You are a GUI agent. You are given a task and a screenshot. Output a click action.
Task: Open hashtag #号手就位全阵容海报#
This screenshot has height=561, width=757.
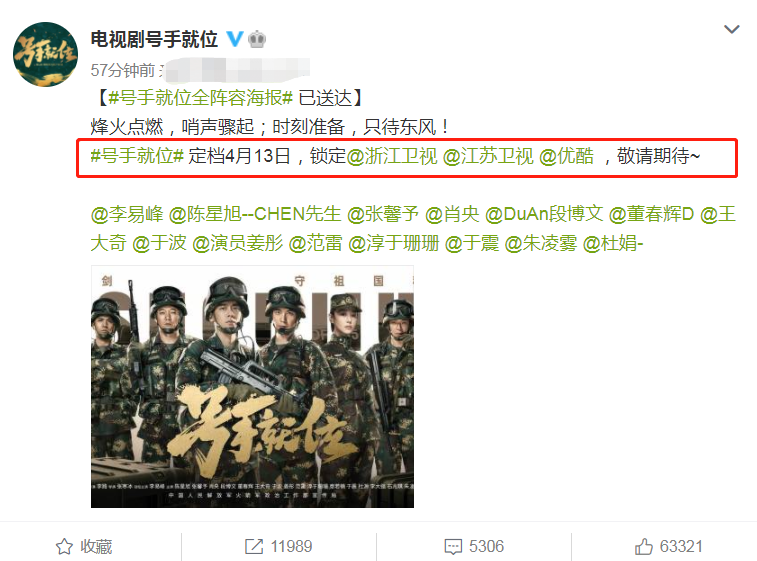tap(200, 98)
